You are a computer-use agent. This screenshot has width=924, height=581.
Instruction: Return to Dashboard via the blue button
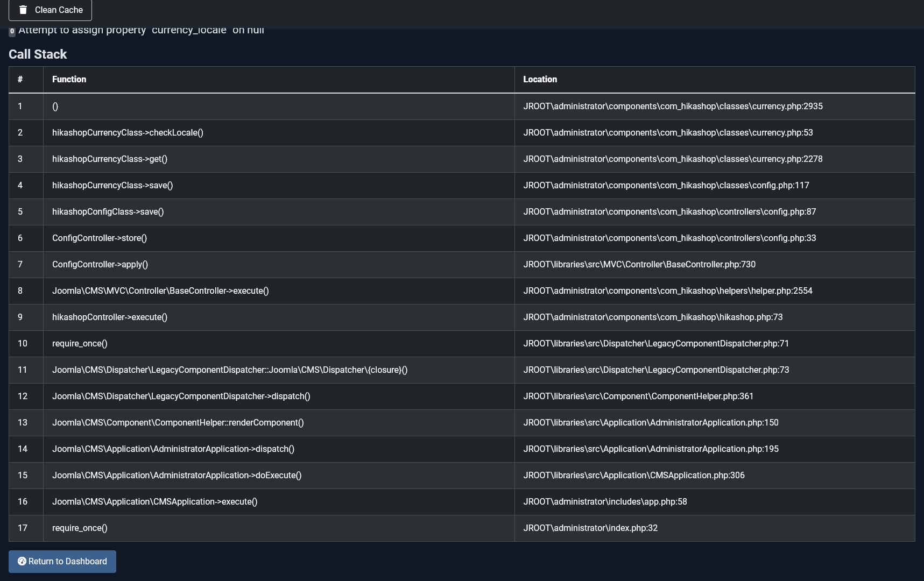tap(62, 561)
